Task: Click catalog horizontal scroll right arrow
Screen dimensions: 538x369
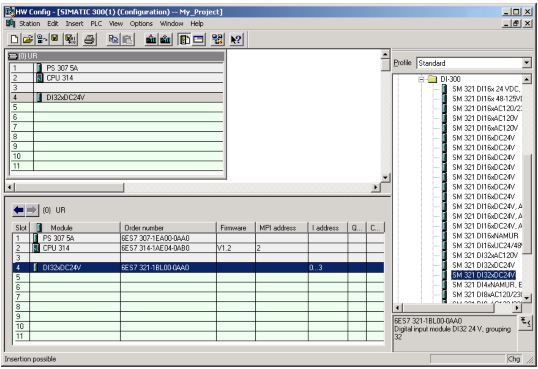Action: [x=517, y=308]
